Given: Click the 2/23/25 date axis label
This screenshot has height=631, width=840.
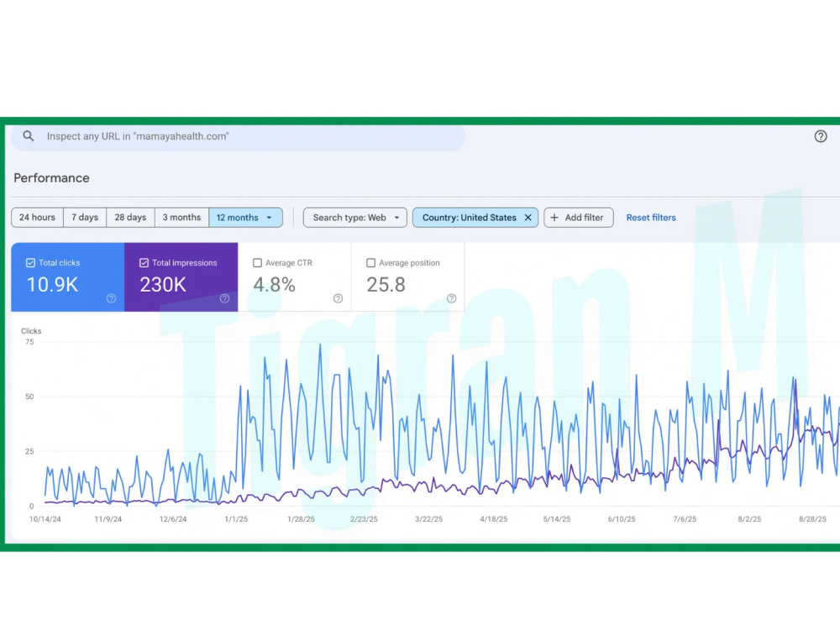Looking at the screenshot, I should click(364, 519).
